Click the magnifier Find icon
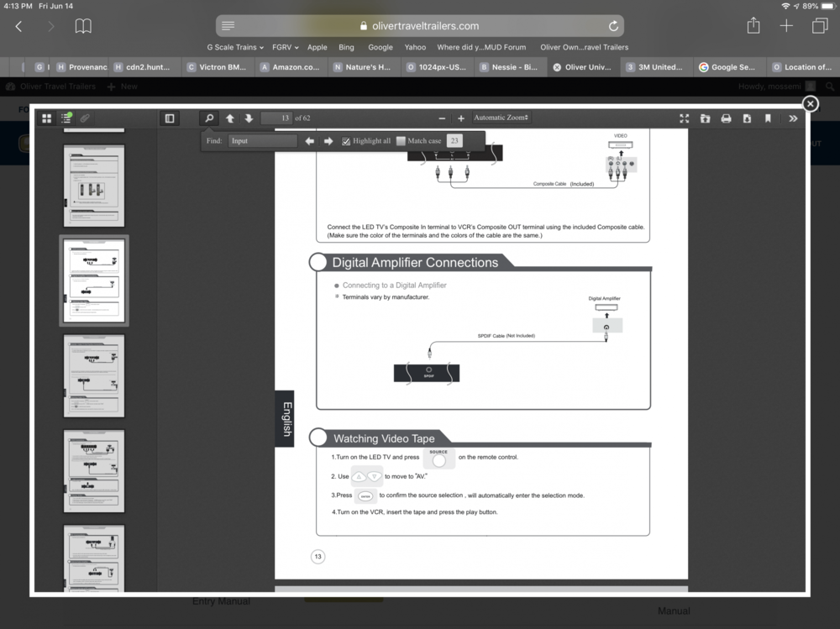840x629 pixels. (x=209, y=118)
